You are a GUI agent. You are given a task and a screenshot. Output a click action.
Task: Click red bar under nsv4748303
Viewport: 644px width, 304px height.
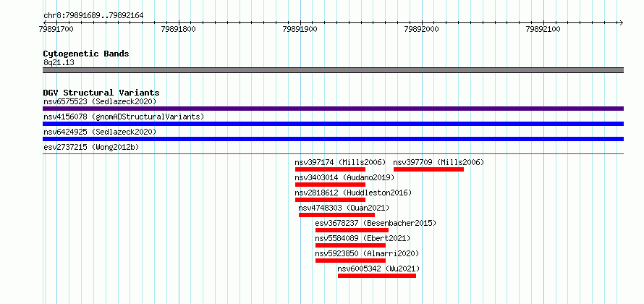[x=336, y=215]
